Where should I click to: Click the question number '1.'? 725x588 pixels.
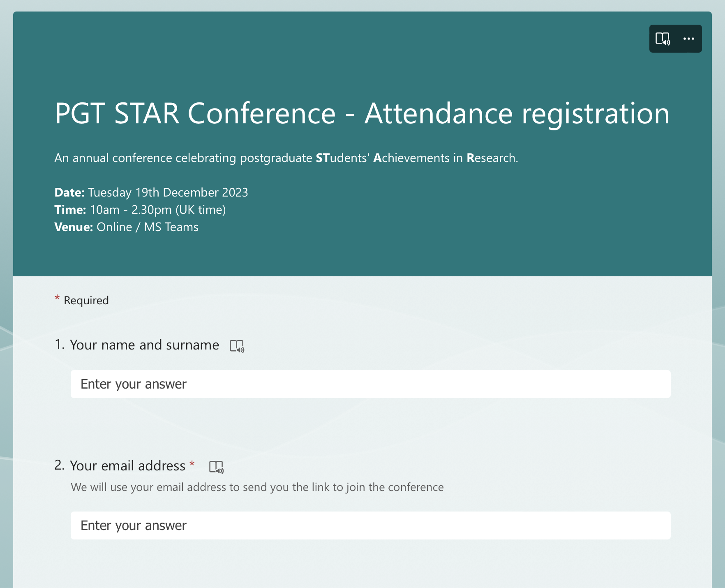pos(60,344)
